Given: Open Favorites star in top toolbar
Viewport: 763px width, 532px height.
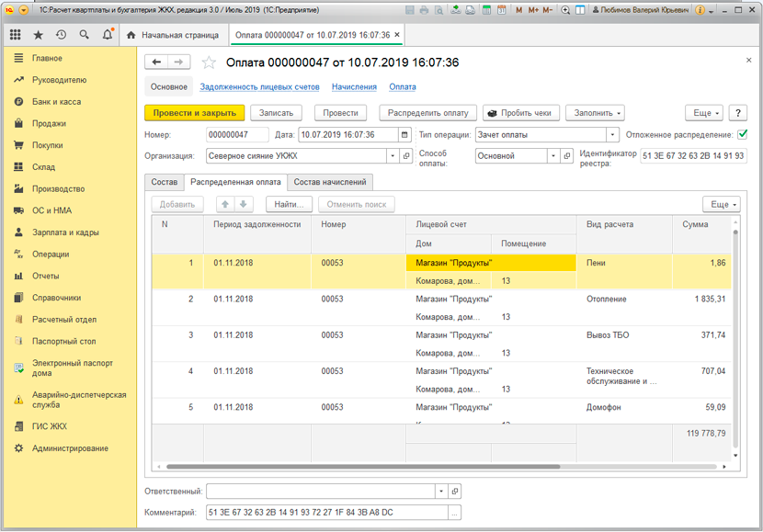Looking at the screenshot, I should (x=38, y=35).
